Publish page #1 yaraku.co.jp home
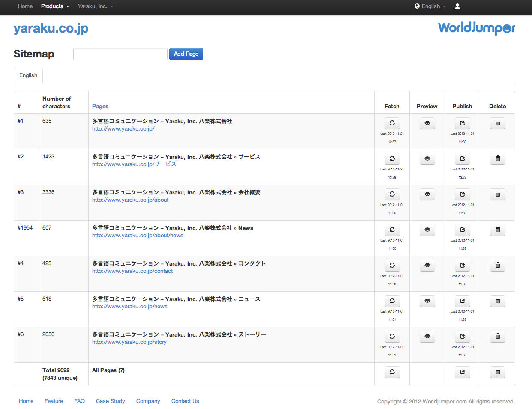The height and width of the screenshot is (409, 532). [x=462, y=123]
